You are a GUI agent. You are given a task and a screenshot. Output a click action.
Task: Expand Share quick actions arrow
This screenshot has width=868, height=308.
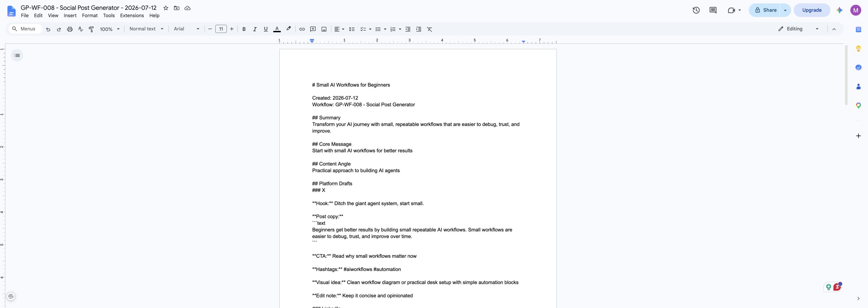click(785, 10)
